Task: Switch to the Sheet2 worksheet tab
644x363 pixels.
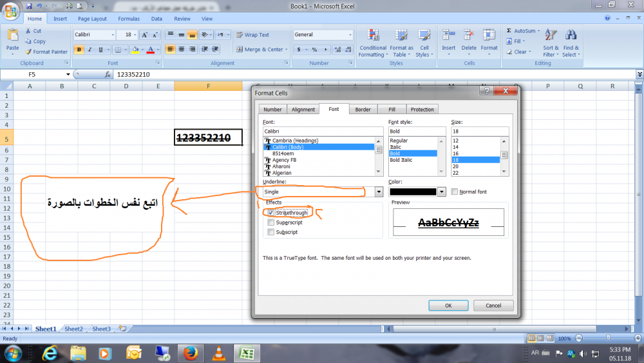Action: click(73, 329)
